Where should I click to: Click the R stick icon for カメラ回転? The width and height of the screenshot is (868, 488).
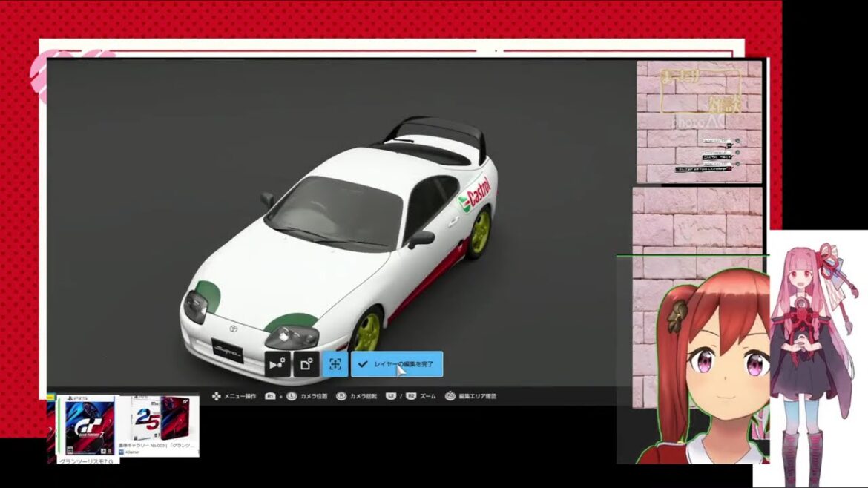click(341, 397)
